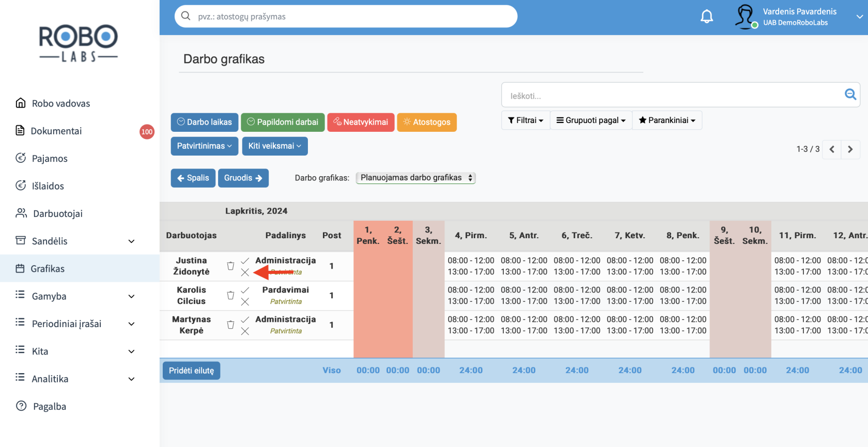Expand Periodiniai įrašai sidebar section
Viewport: 868px width, 447px height.
[131, 324]
